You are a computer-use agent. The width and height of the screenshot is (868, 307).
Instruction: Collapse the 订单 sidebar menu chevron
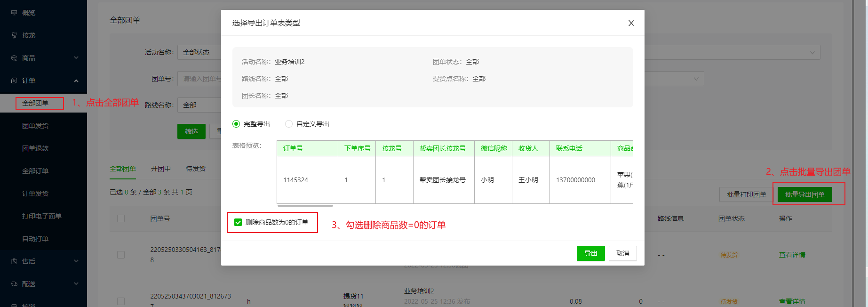point(76,81)
